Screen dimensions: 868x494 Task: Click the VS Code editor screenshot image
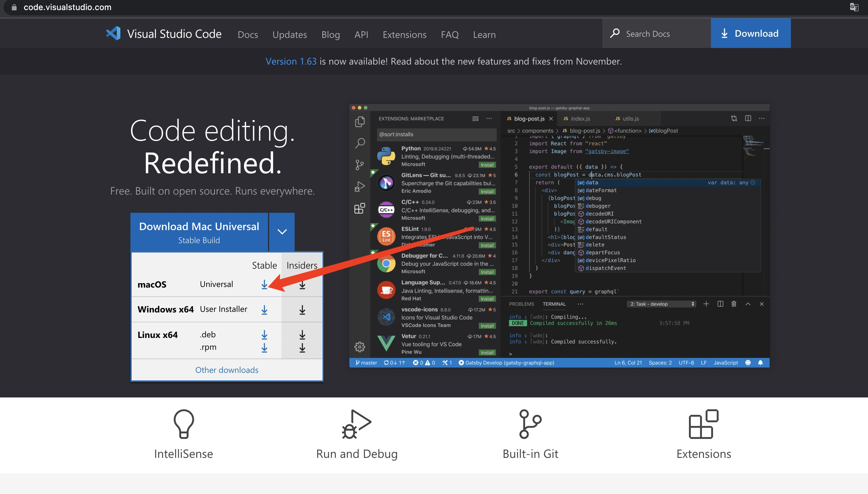click(x=559, y=236)
